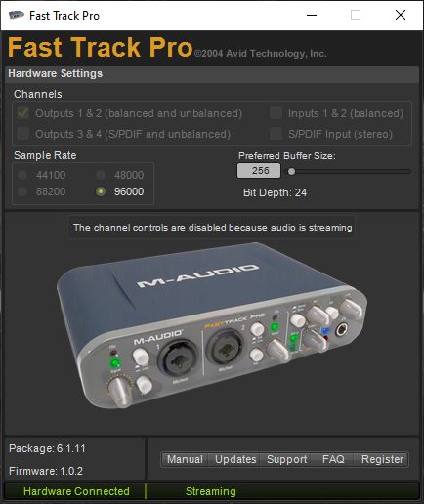Click the M-AUDIO device image
Screen dimensions: 424x504
point(212,325)
